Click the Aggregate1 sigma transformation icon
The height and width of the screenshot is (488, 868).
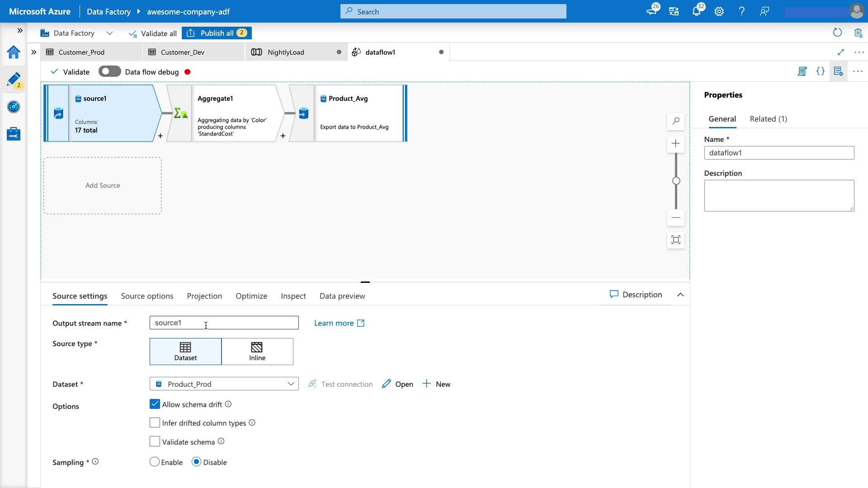pos(181,113)
